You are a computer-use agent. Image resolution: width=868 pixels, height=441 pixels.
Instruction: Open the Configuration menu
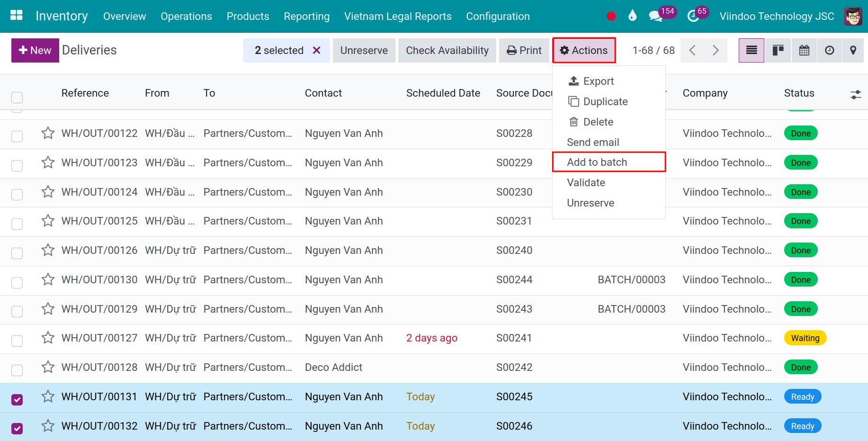498,16
